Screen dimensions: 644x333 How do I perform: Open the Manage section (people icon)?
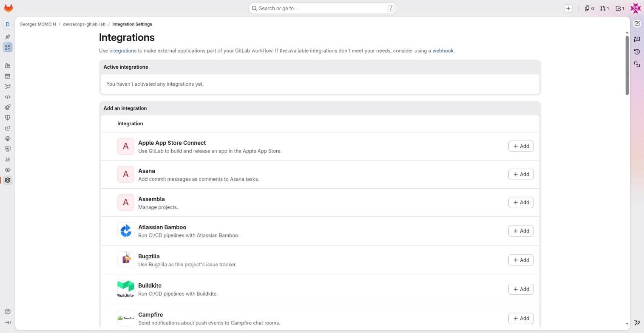coord(7,66)
